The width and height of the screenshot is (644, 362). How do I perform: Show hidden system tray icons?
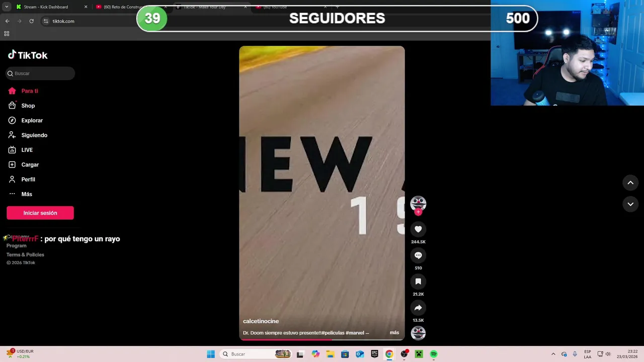coord(553,354)
